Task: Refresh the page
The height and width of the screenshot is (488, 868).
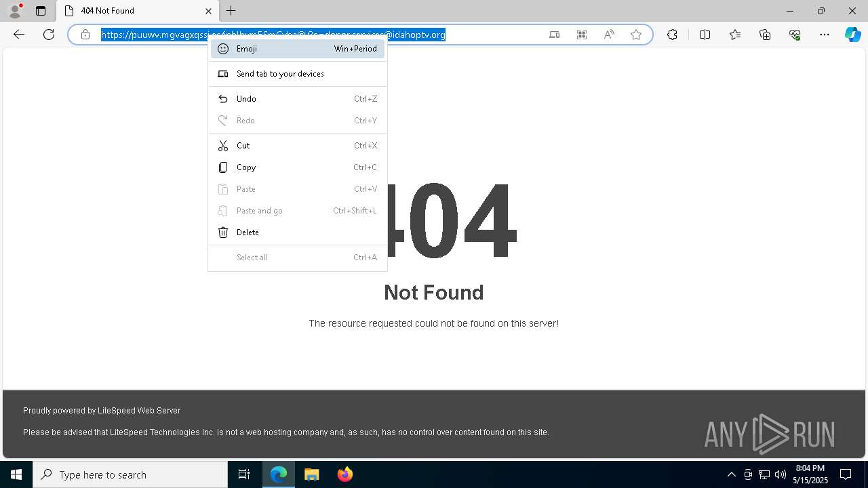Action: [x=49, y=35]
